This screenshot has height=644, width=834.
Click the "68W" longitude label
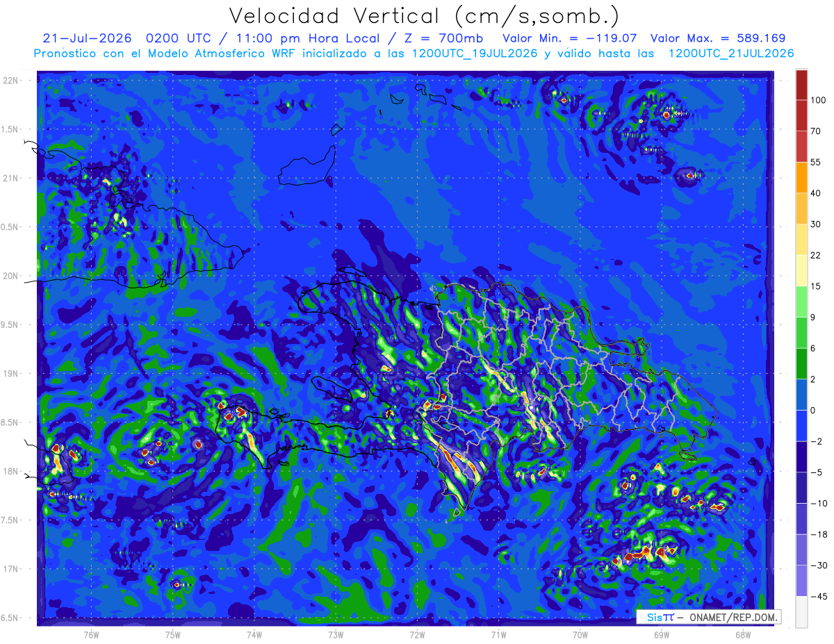[743, 634]
